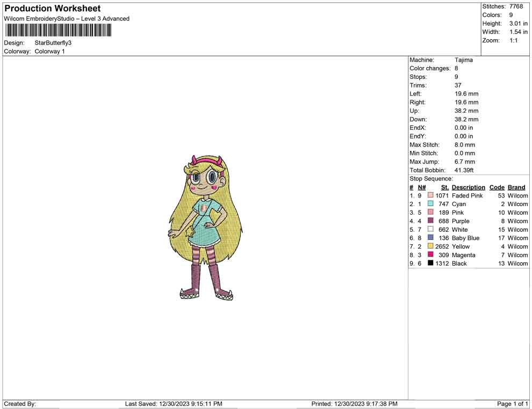Viewport: 532px width, 409px height.
Task: Click the Width value '1.54 in'
Action: point(519,32)
